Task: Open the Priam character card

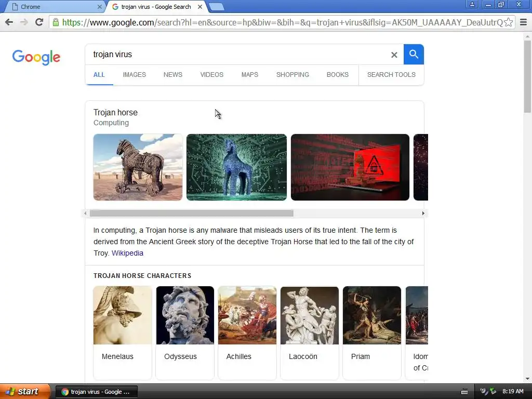Action: [372, 332]
